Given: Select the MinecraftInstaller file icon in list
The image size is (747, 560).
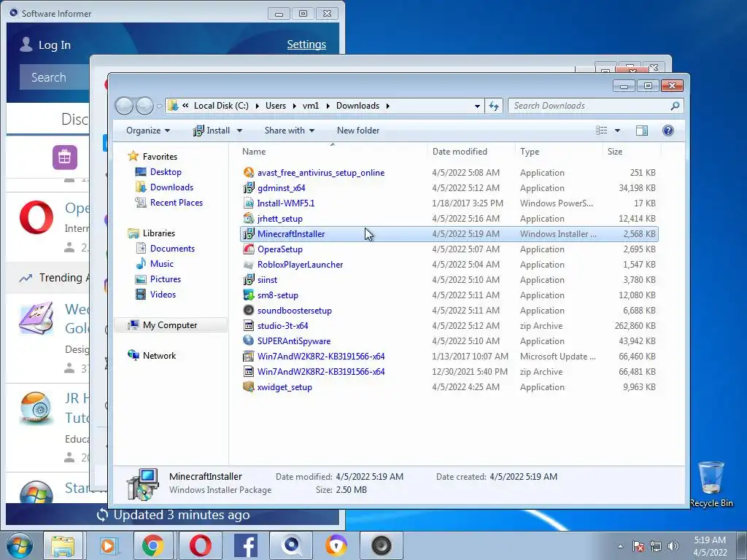Looking at the screenshot, I should pos(248,234).
